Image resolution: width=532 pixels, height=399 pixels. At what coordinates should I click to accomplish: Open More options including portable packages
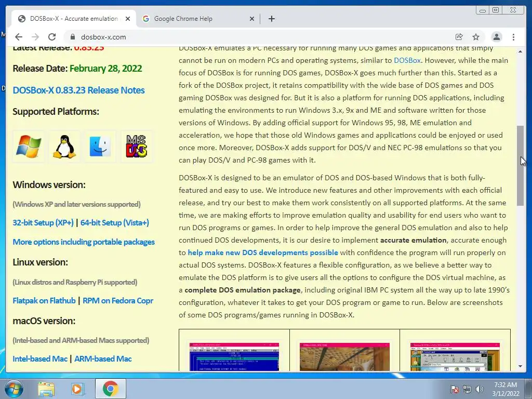[84, 242]
